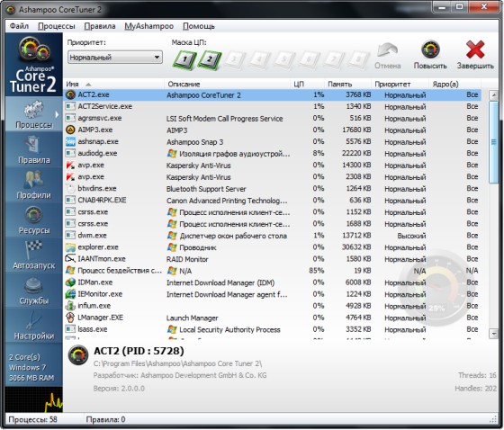Image resolution: width=504 pixels, height=430 pixels.
Task: Click the Повысить boost icon
Action: tap(430, 54)
